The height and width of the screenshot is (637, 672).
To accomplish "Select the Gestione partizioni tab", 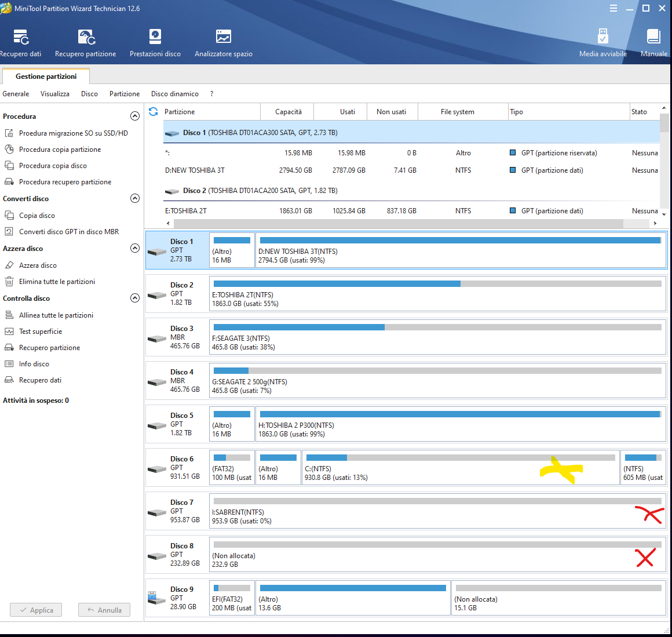I will pos(46,77).
